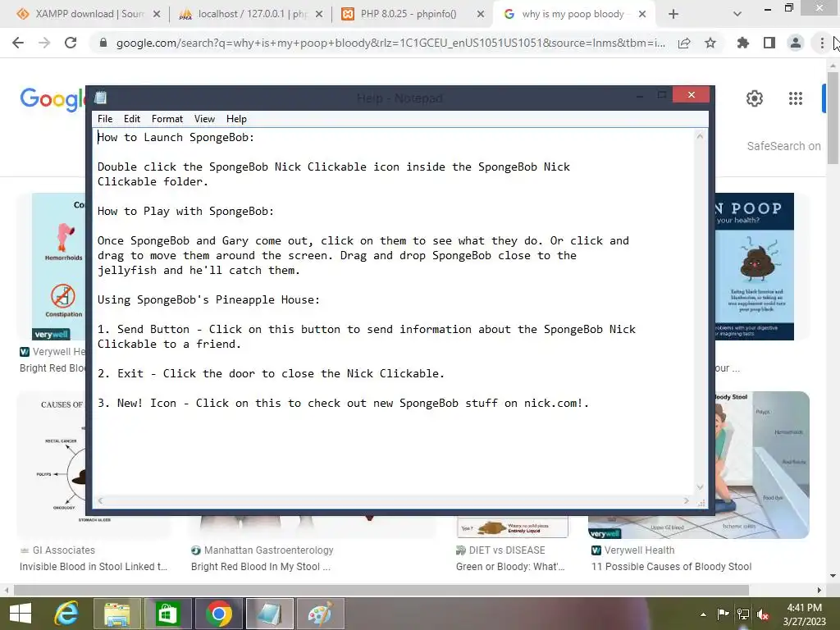
Task: Close the phpinfo tab
Action: point(481,15)
